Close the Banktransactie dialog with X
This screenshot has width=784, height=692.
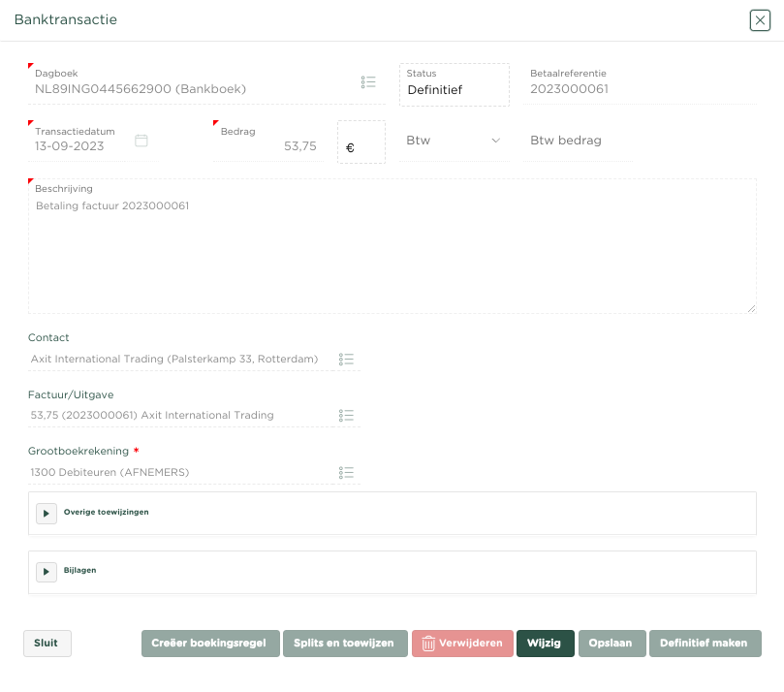[x=760, y=20]
